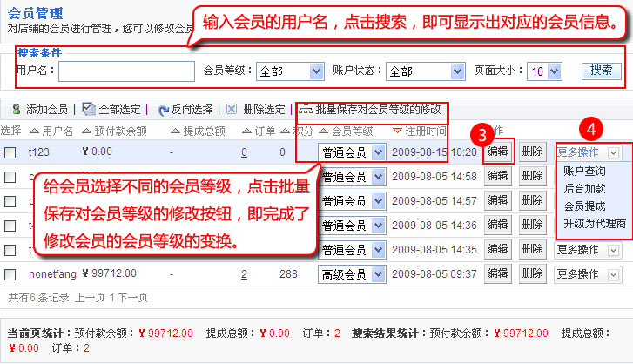The height and width of the screenshot is (364, 633).
Task: Open order count link 0 for t123
Action: point(245,152)
